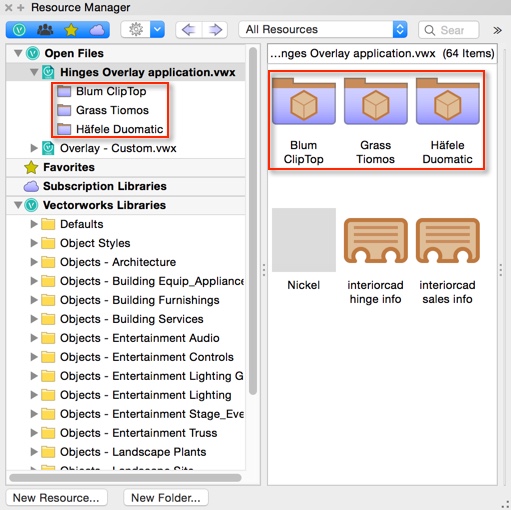Viewport: 511px width, 510px height.
Task: Open Blum ClipTop symbol folder thumbnail
Action: [x=304, y=102]
